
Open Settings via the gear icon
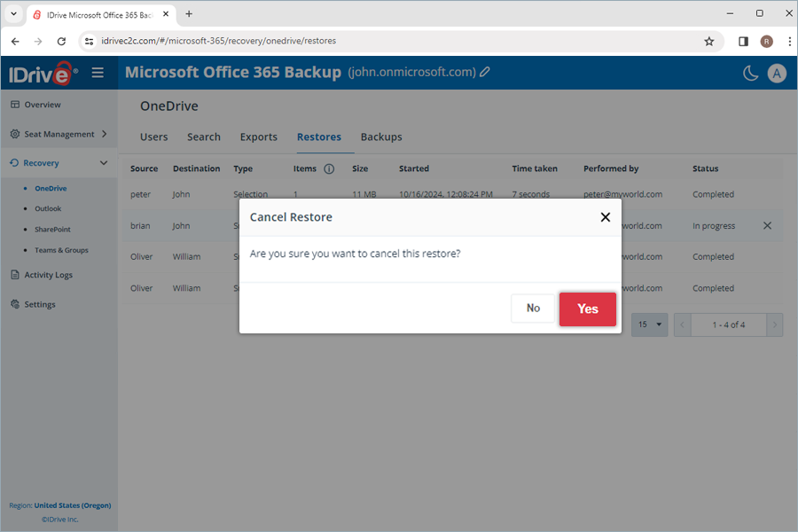(15, 304)
